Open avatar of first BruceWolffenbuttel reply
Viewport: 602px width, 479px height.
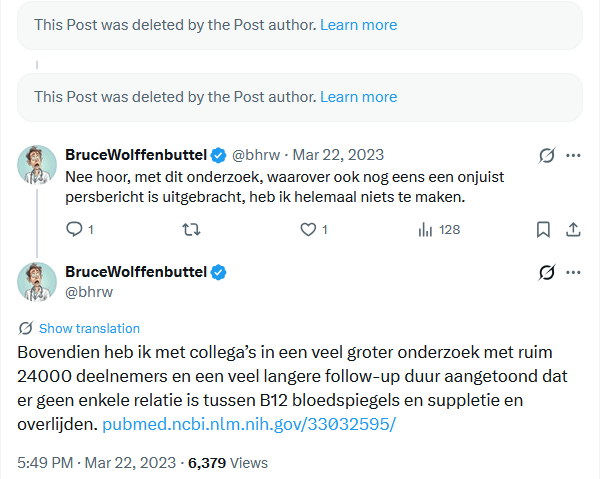37,164
